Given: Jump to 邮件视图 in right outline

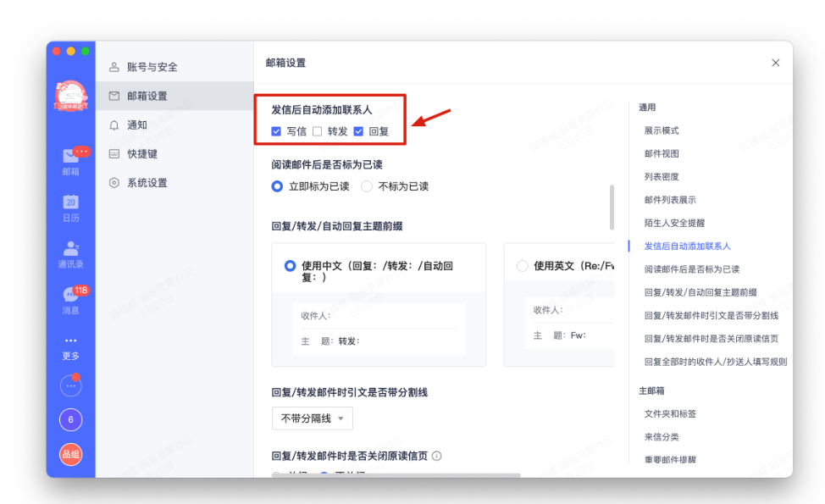Looking at the screenshot, I should pos(662,153).
